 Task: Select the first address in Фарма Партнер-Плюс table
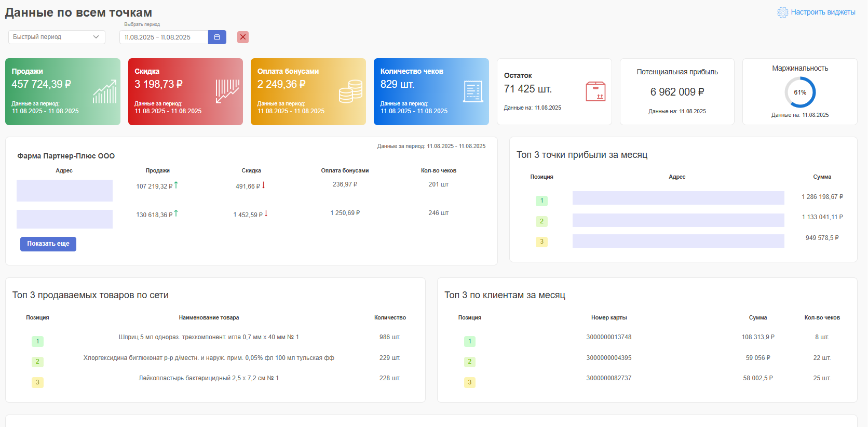pyautogui.click(x=64, y=191)
